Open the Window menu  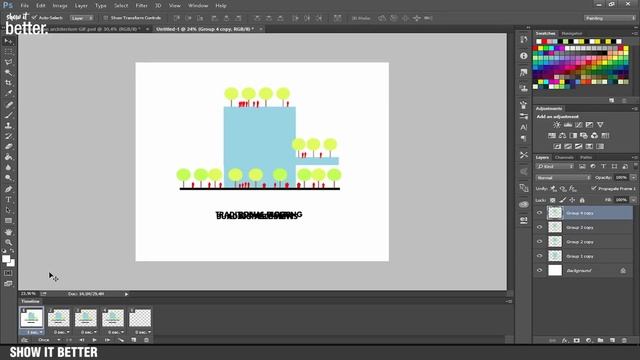point(198,6)
